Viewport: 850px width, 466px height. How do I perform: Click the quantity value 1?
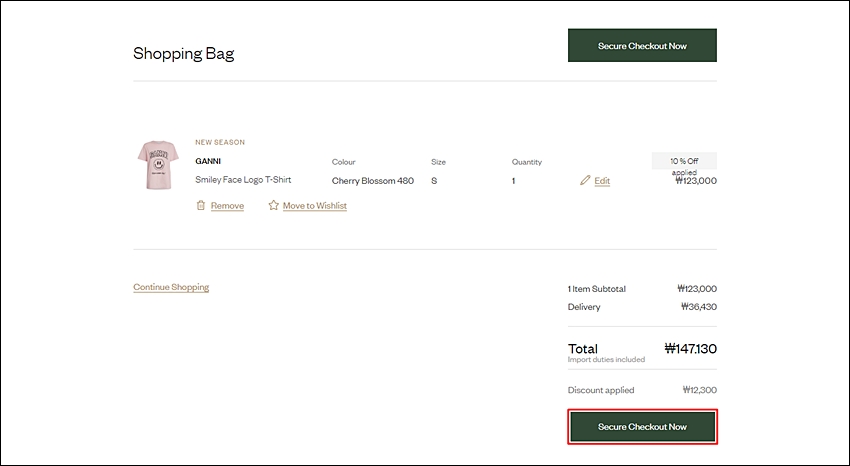513,181
